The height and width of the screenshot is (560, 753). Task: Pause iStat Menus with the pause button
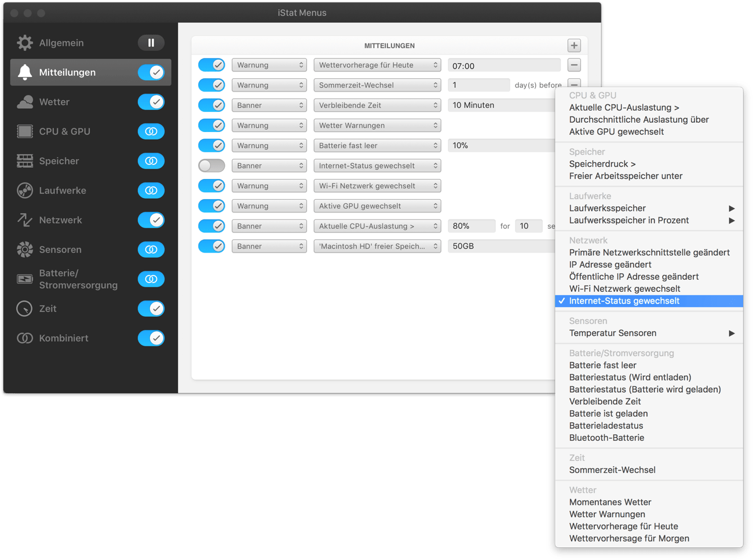tap(151, 43)
